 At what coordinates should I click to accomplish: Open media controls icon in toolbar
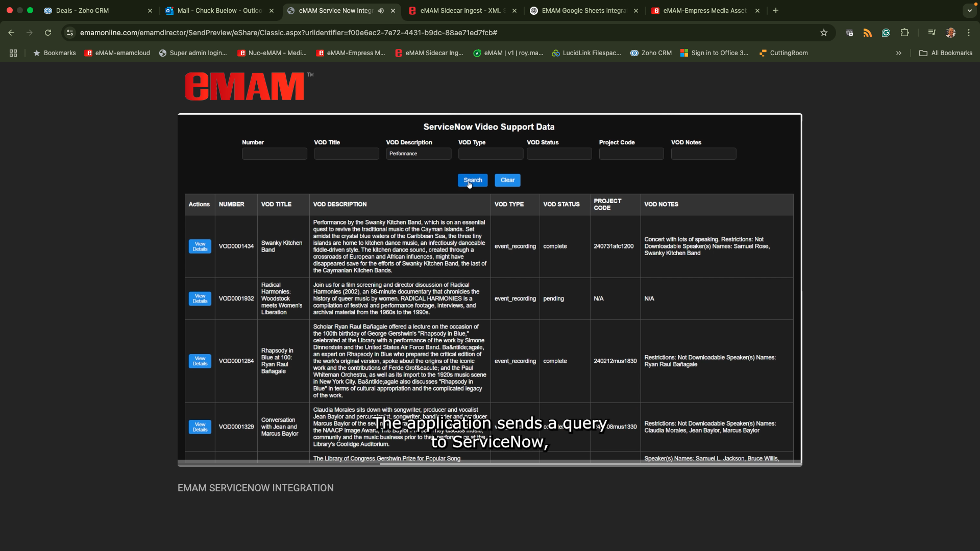[932, 33]
